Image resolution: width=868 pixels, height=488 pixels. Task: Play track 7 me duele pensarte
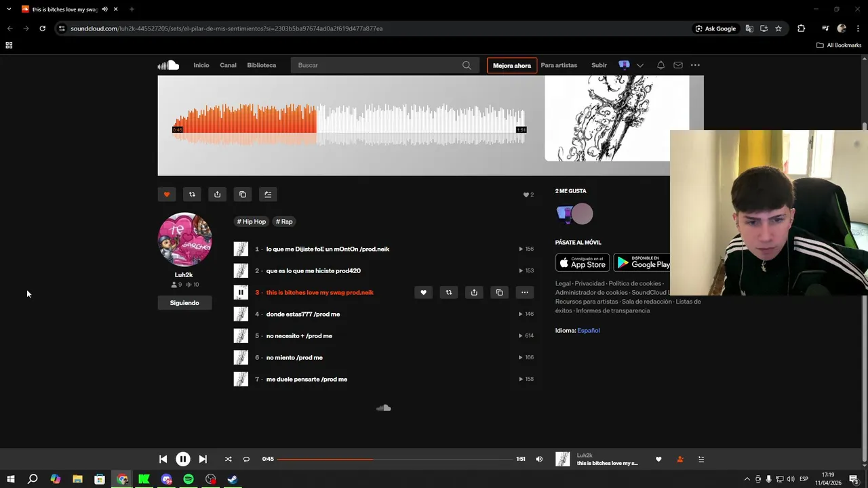(x=307, y=379)
